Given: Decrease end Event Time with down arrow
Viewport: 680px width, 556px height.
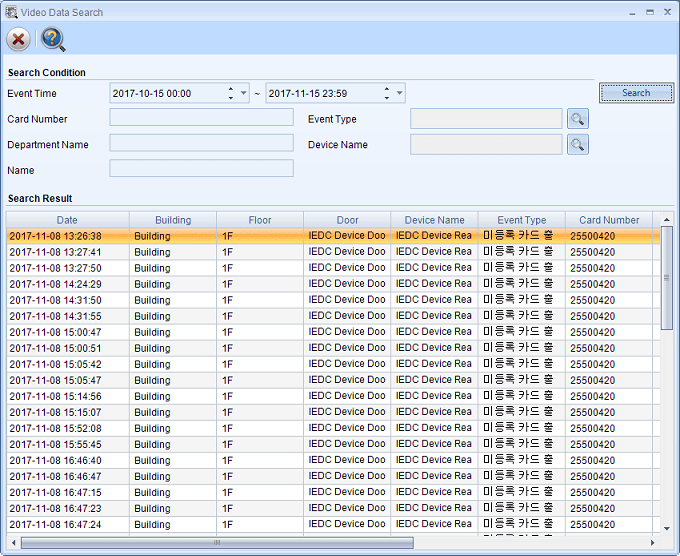Looking at the screenshot, I should (x=386, y=98).
